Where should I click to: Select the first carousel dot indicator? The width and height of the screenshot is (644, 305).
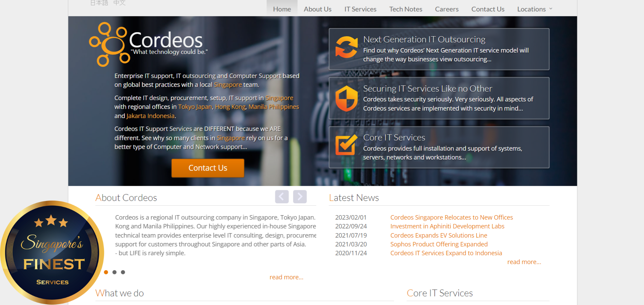[x=106, y=272]
